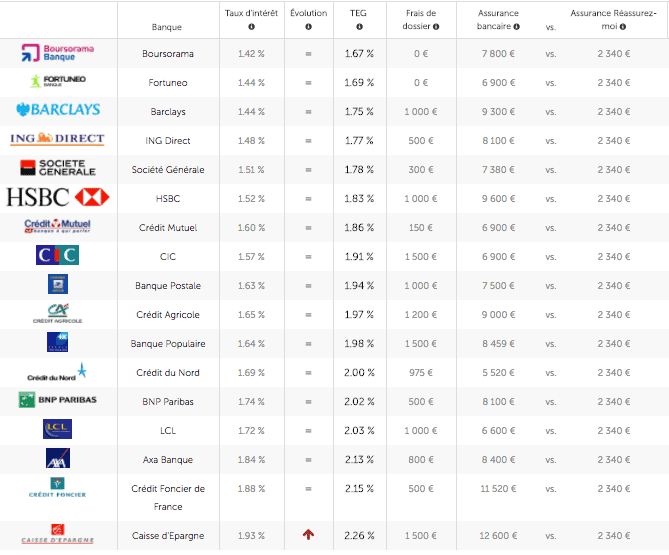Click the Crédit Foncier de France name
This screenshot has width=669, height=555.
point(167,495)
